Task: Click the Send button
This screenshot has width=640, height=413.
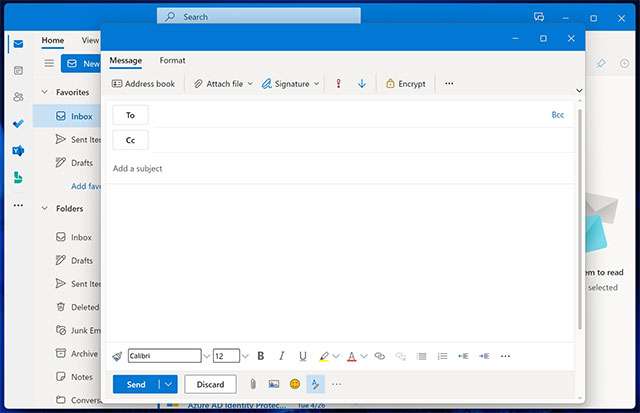Action: [x=136, y=384]
